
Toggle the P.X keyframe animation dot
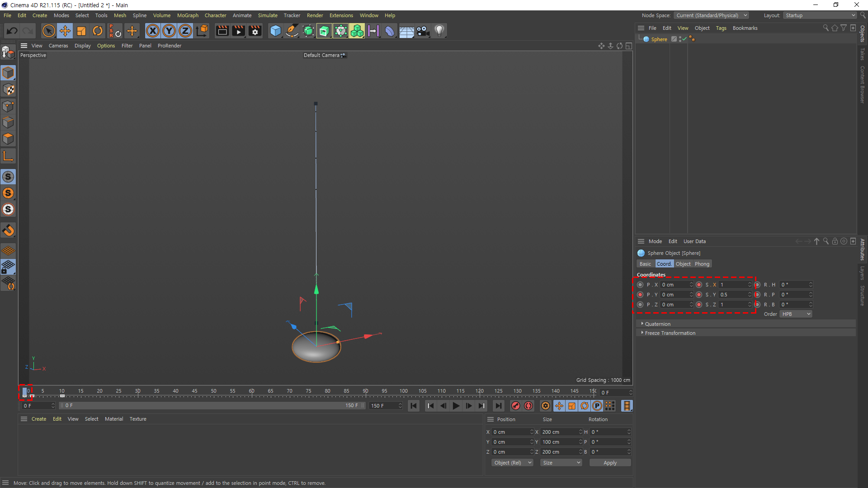tap(640, 285)
